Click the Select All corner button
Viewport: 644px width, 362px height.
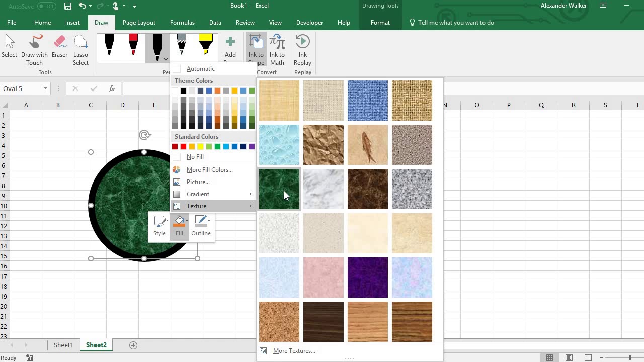coord(5,105)
